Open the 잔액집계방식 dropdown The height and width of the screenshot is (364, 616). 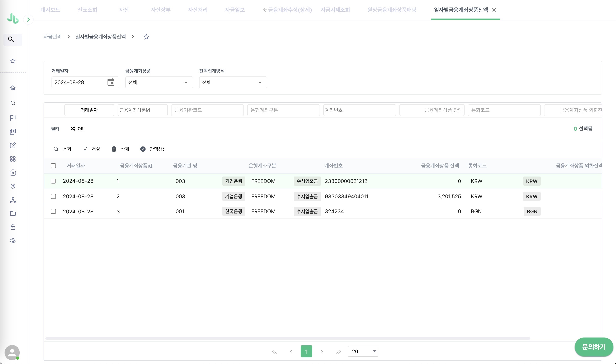click(x=233, y=82)
